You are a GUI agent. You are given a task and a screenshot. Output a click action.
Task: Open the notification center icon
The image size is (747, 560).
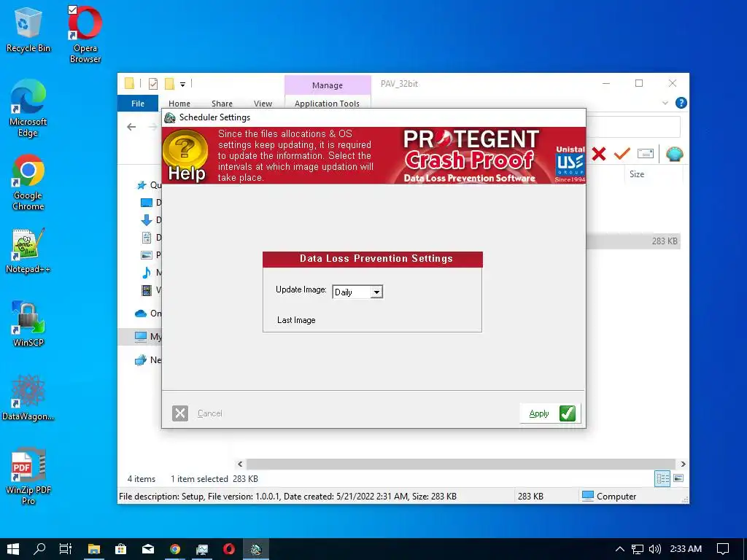pos(723,549)
